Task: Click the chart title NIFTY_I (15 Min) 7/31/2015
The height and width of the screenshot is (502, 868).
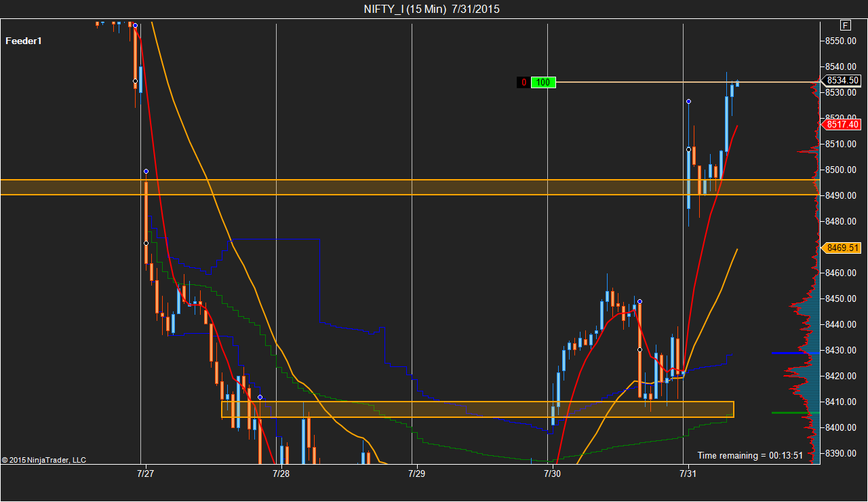Action: [x=432, y=9]
